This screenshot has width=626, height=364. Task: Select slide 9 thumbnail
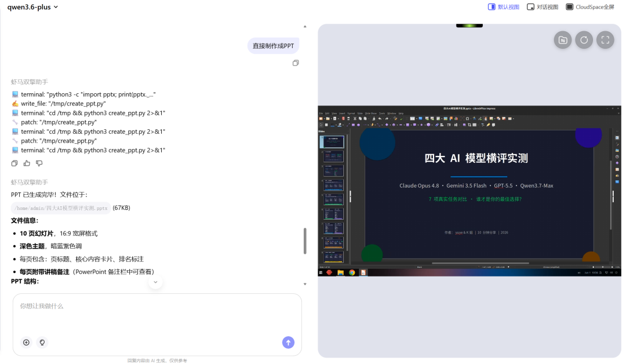point(333,256)
